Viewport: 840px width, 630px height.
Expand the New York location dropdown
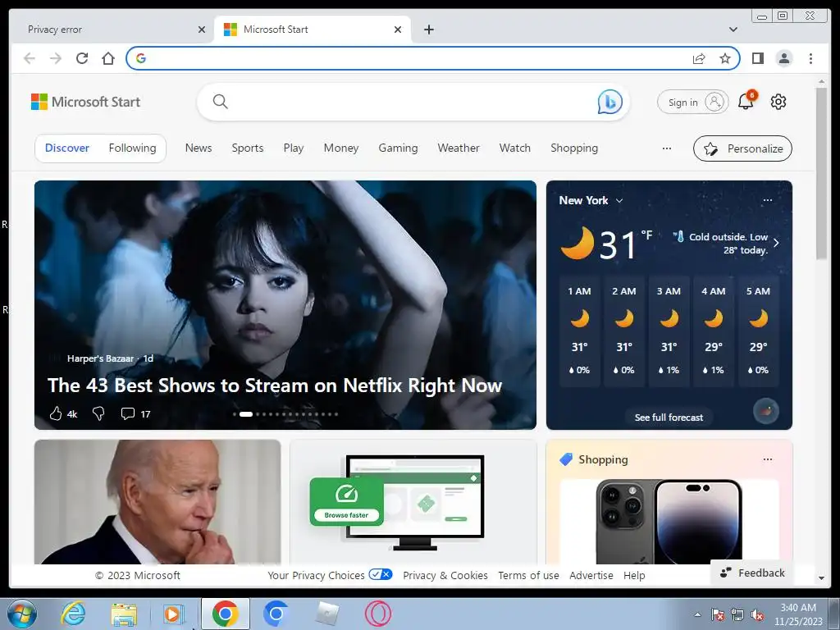[619, 200]
